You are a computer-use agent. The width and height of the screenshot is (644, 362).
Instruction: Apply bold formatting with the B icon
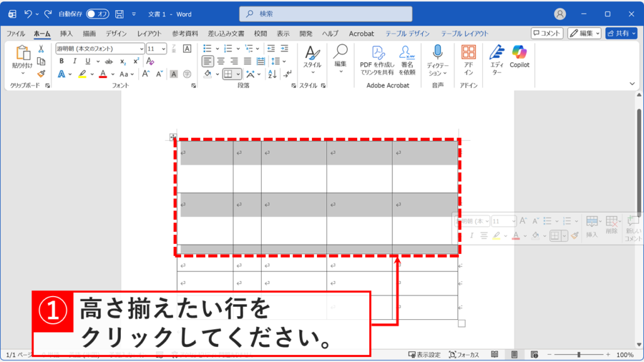(62, 62)
